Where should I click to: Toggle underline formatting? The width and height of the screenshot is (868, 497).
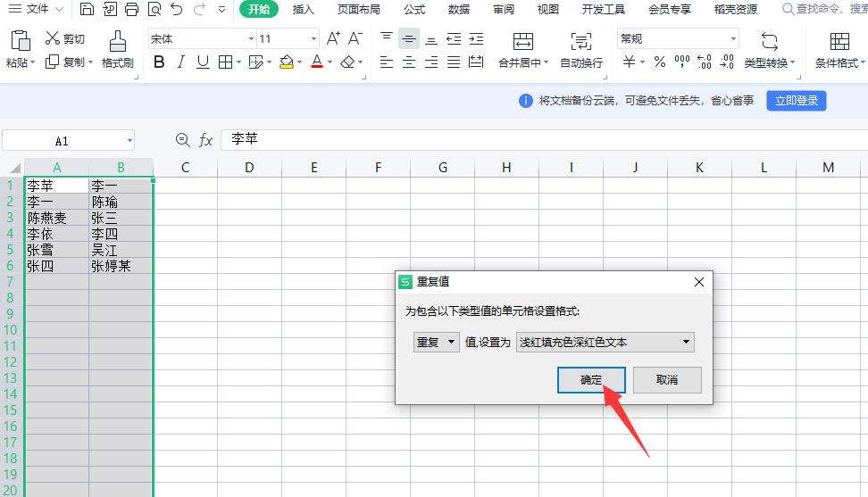[x=203, y=62]
